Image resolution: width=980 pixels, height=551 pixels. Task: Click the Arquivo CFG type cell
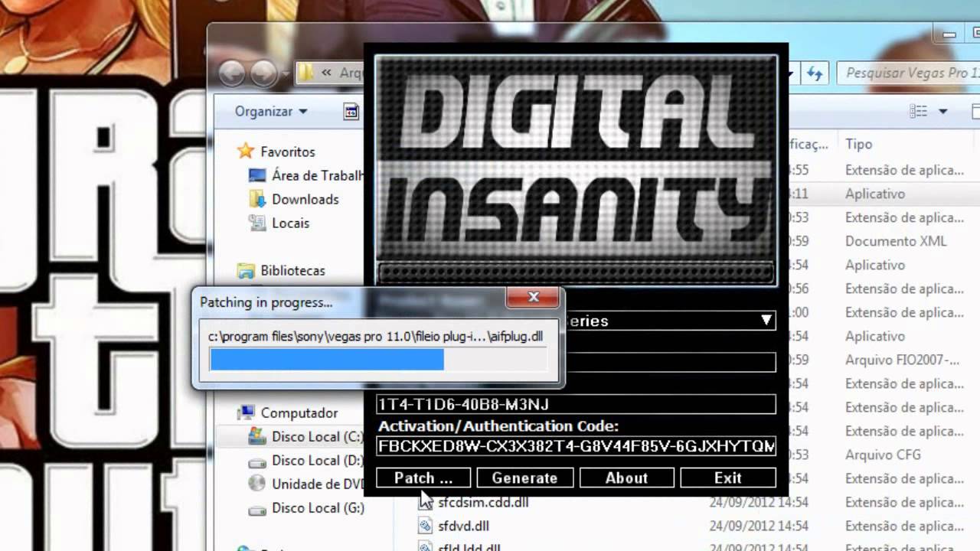(x=882, y=455)
